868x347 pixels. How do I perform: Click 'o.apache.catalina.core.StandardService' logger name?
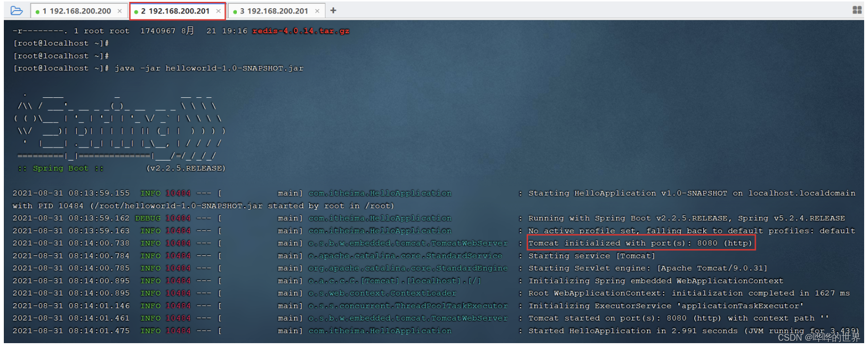tap(405, 255)
